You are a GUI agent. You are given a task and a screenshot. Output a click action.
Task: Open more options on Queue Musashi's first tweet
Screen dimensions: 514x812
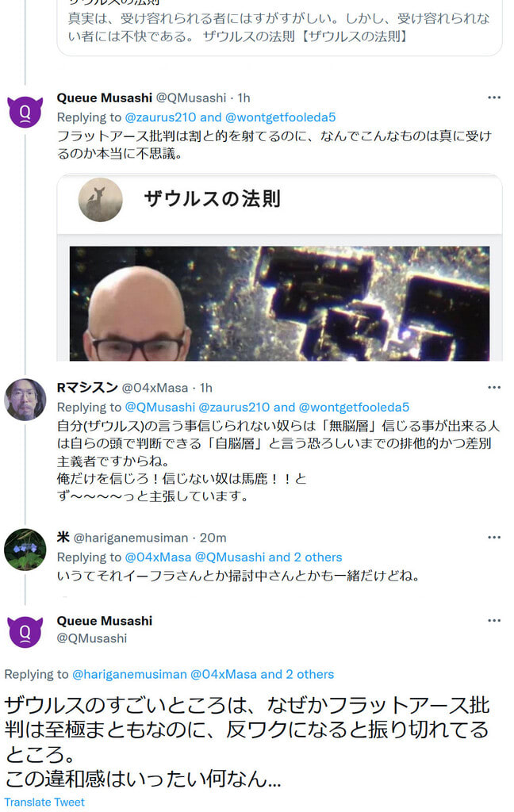(494, 98)
